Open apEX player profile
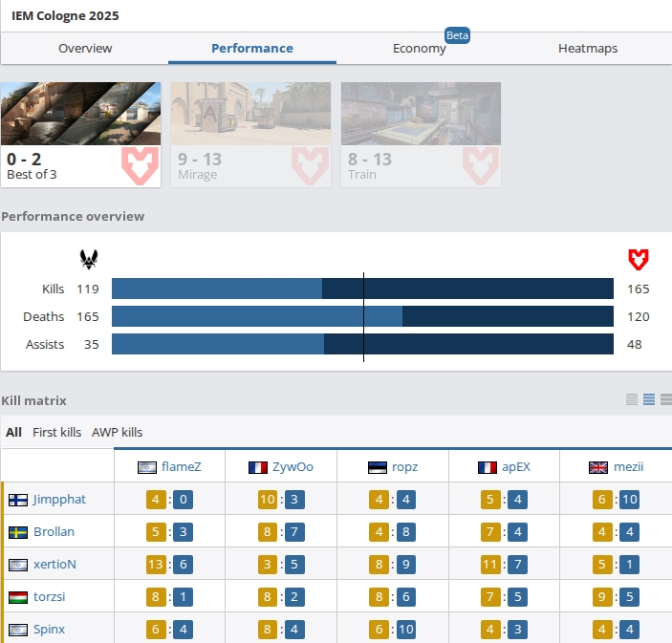The width and height of the screenshot is (672, 643). 516,466
